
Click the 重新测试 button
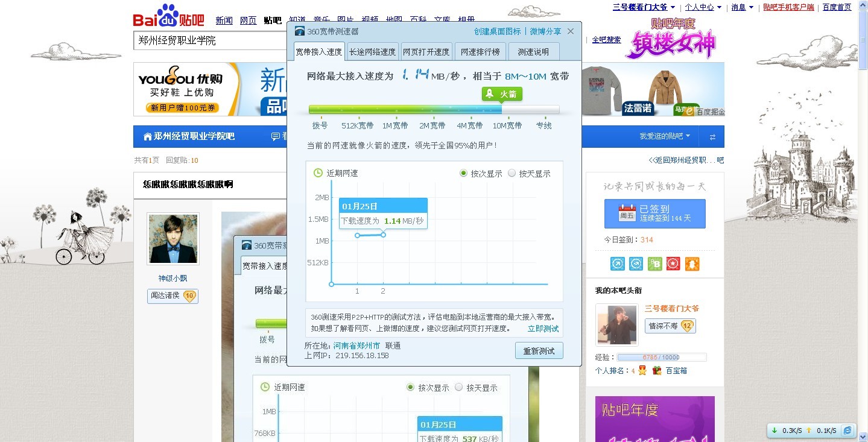coord(539,351)
